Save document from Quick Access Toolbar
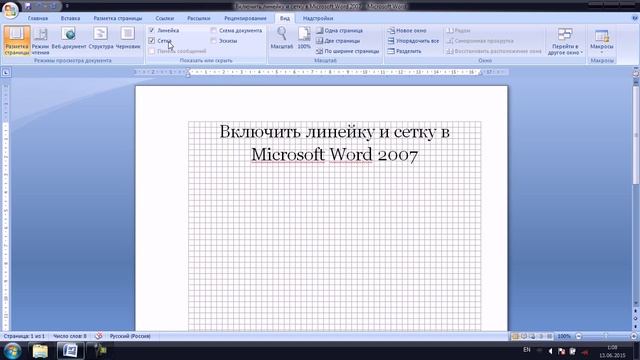640x360 pixels. click(x=28, y=6)
